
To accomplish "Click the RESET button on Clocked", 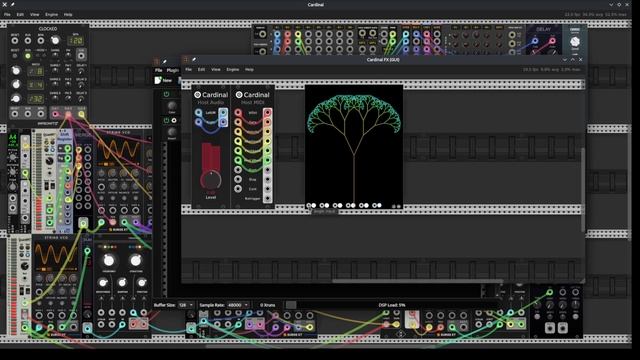I will click(x=15, y=56).
